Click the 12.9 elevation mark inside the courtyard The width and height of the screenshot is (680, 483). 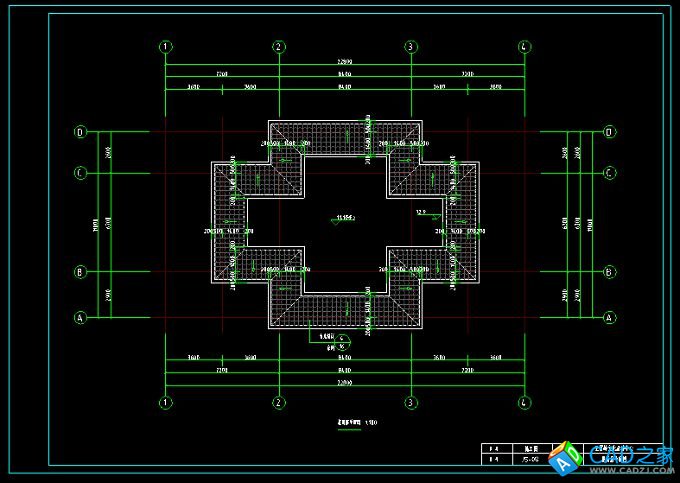pyautogui.click(x=421, y=213)
